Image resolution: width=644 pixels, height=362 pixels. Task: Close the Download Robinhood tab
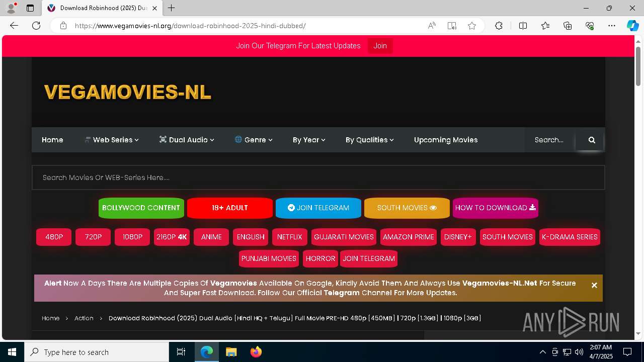(x=155, y=8)
